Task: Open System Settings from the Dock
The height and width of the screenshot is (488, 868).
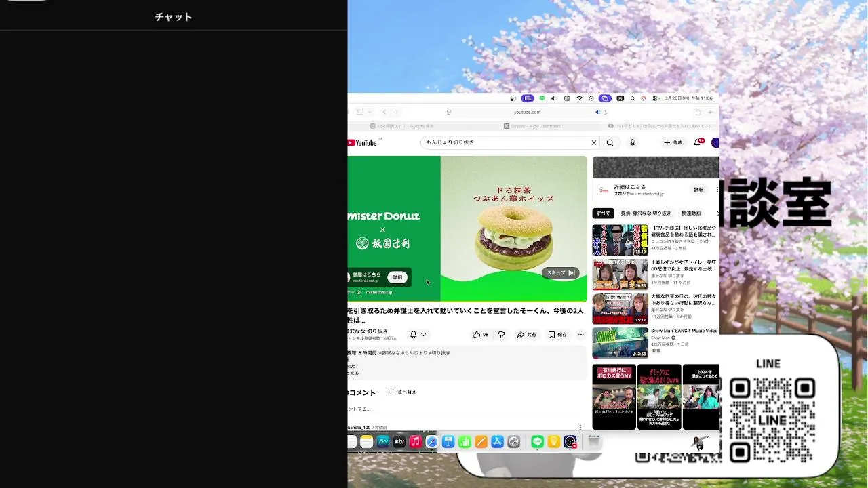Action: click(513, 442)
